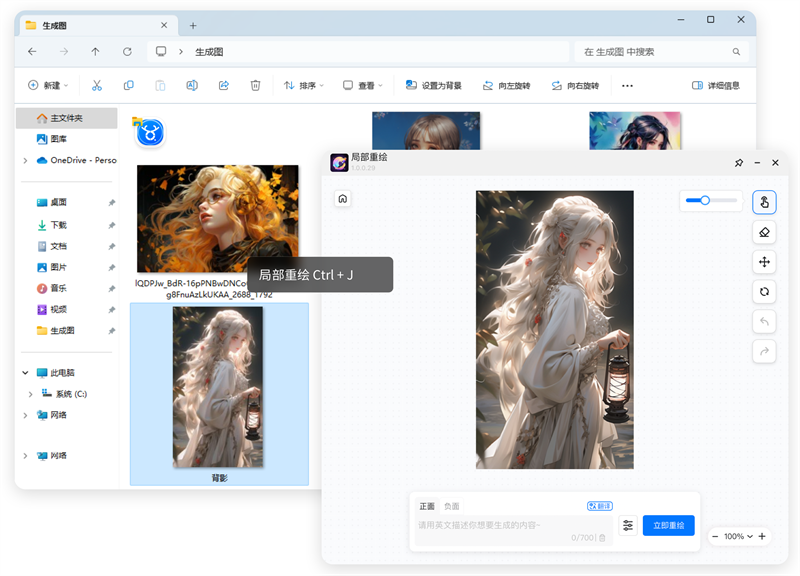The width and height of the screenshot is (800, 576).
Task: Enable the 翻译 translation toggle
Action: [x=599, y=505]
